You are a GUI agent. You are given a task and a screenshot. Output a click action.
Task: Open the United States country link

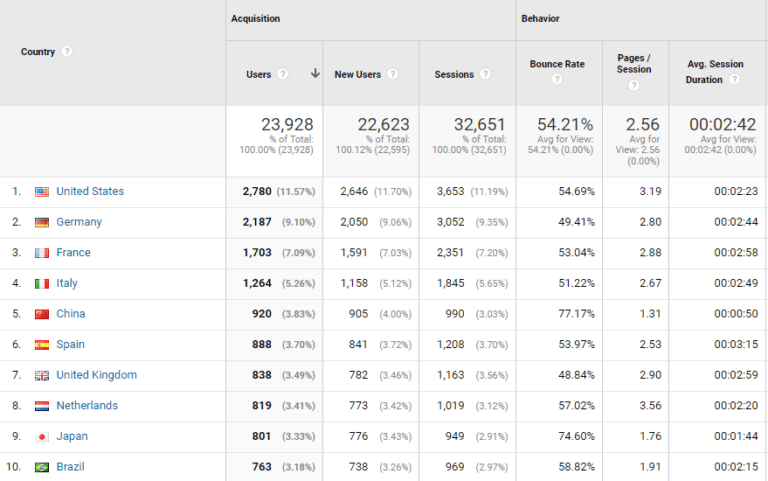(x=90, y=191)
